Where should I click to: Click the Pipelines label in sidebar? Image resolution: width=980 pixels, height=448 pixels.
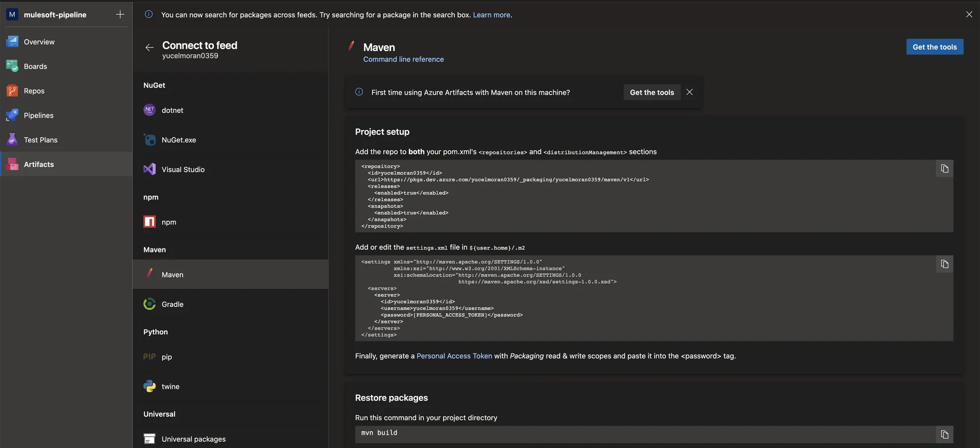point(39,115)
